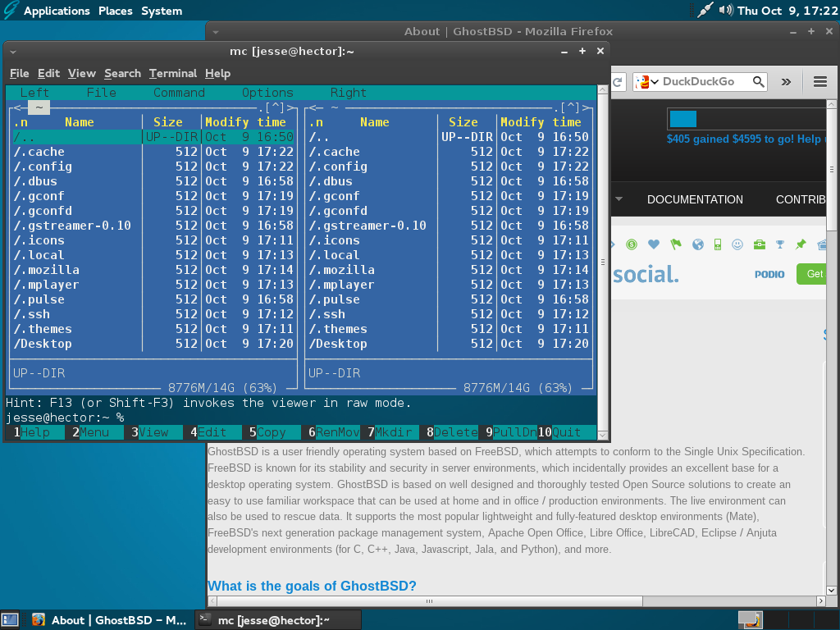This screenshot has width=840, height=630.
Task: Click the blue donation progress bar
Action: pos(683,119)
